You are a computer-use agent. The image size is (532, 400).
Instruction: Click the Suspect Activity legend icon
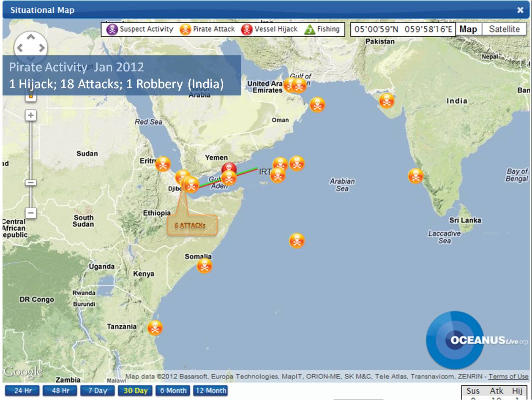[x=112, y=30]
